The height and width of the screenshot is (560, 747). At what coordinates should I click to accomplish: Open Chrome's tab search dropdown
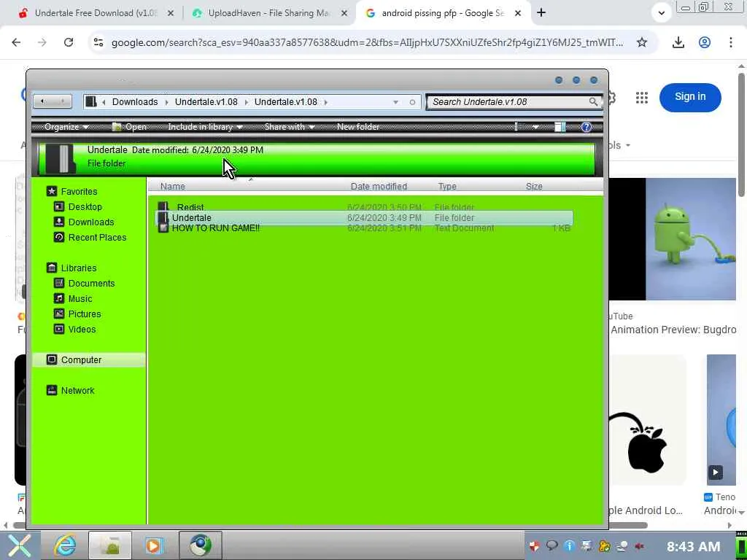[x=661, y=13]
